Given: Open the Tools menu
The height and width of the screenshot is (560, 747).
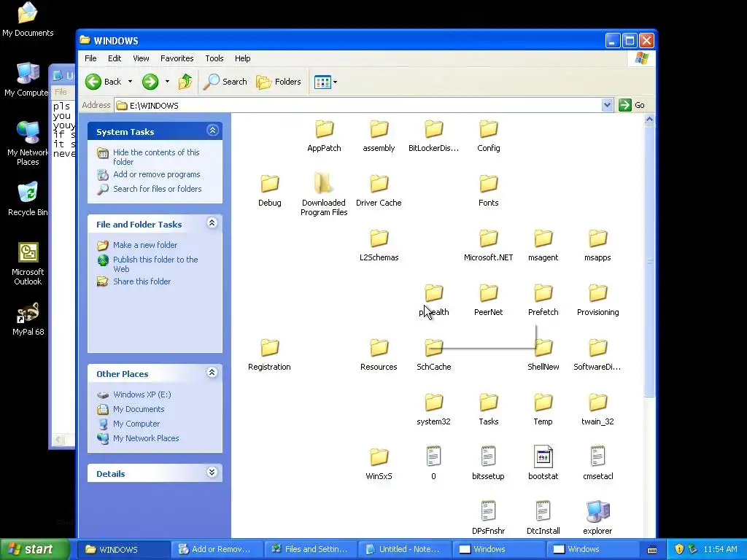Looking at the screenshot, I should point(214,58).
